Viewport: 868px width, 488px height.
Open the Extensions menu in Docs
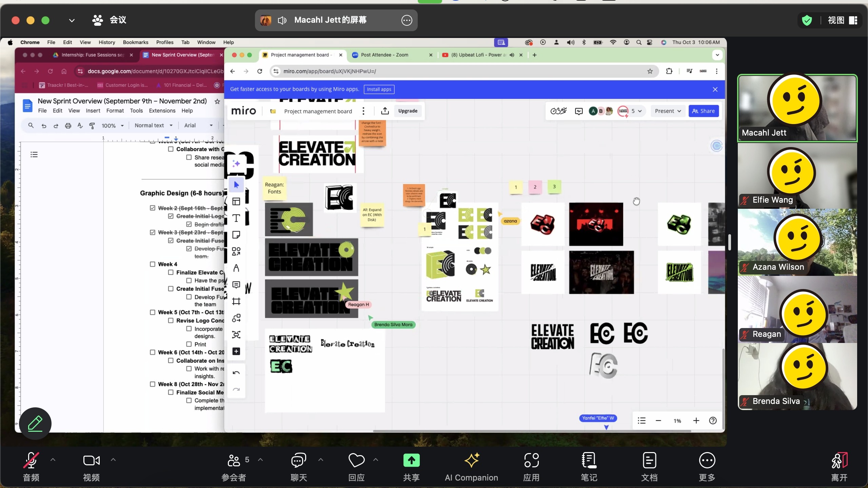162,110
